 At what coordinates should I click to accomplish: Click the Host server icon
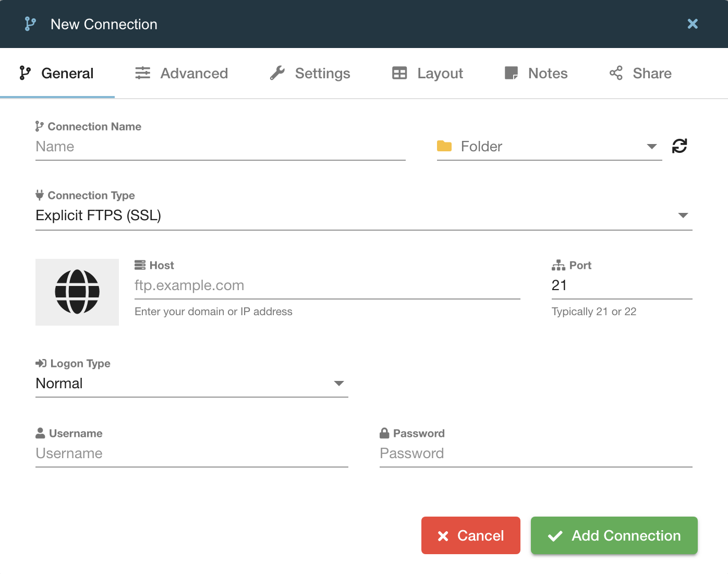[x=140, y=265]
